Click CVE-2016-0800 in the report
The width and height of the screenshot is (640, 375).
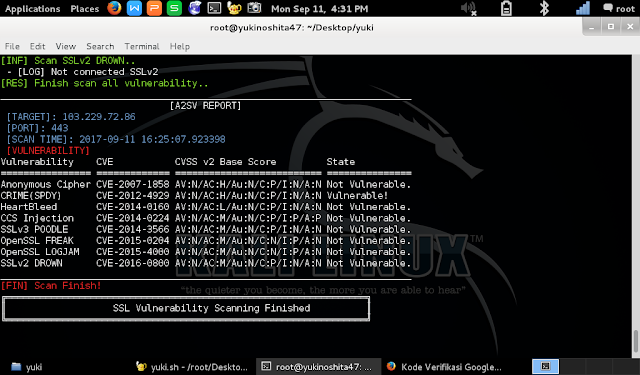[x=133, y=263]
